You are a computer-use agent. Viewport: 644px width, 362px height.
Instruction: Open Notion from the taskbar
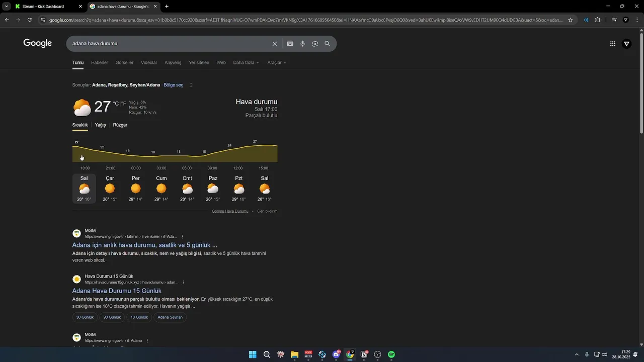pos(364,354)
